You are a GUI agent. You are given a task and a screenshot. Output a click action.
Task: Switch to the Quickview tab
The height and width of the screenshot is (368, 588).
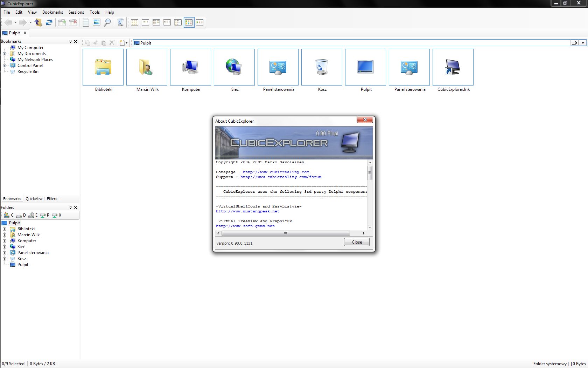34,199
